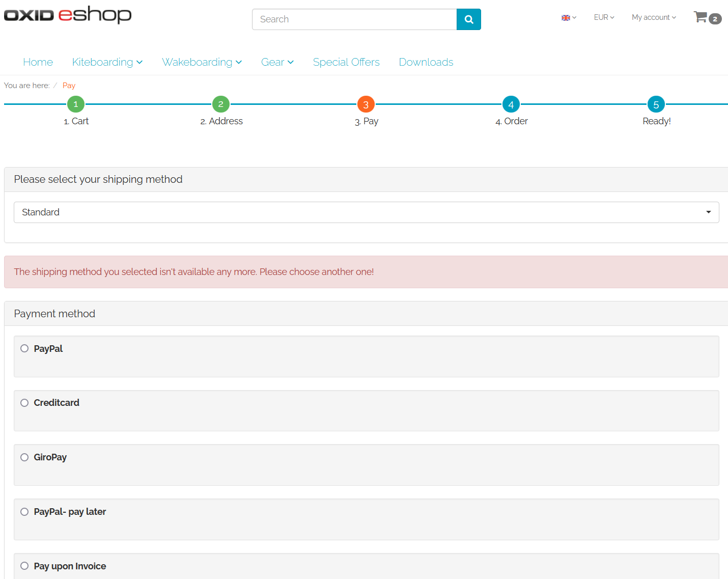Click the OXID eShop logo
728x579 pixels.
pyautogui.click(x=68, y=15)
